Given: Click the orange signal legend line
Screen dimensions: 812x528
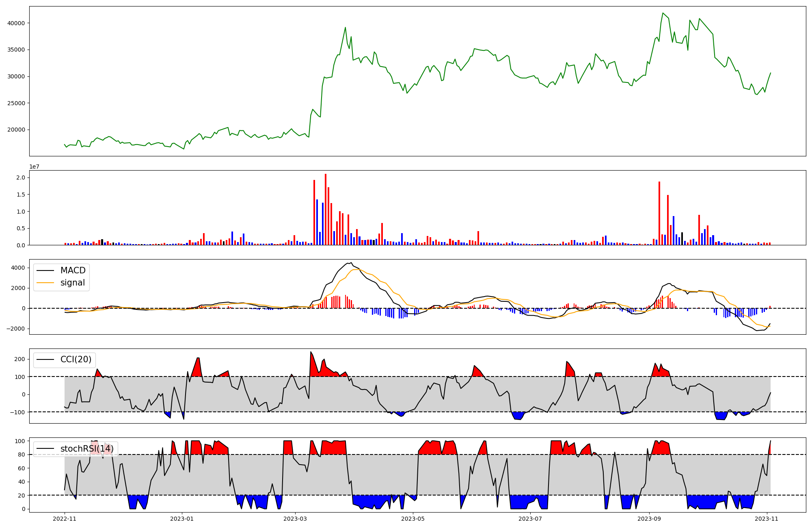Looking at the screenshot, I should pos(45,283).
